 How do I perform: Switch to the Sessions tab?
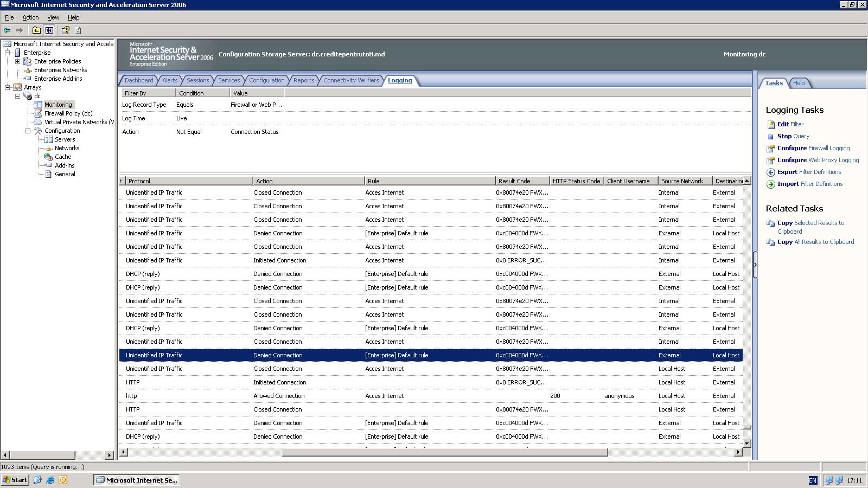click(197, 80)
